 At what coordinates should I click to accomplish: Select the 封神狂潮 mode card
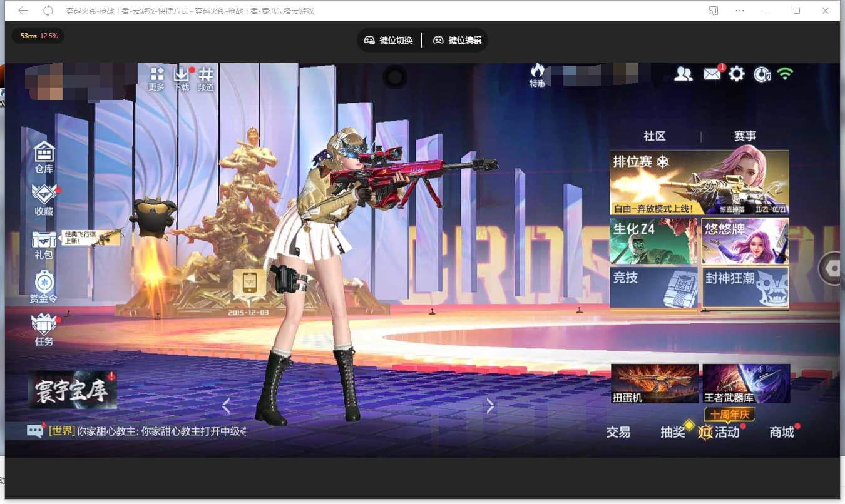pos(745,288)
